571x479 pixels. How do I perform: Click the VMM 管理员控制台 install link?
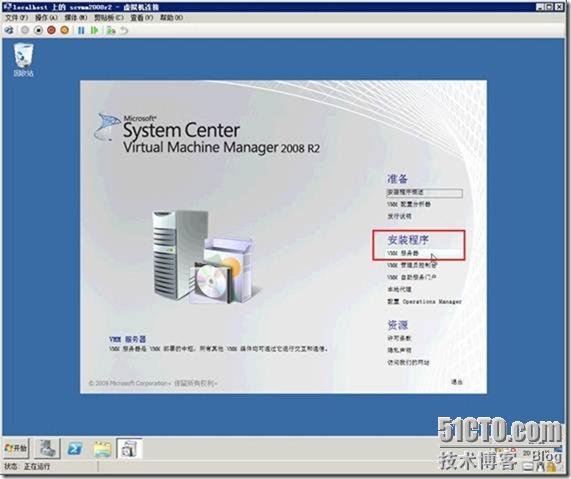(x=412, y=265)
